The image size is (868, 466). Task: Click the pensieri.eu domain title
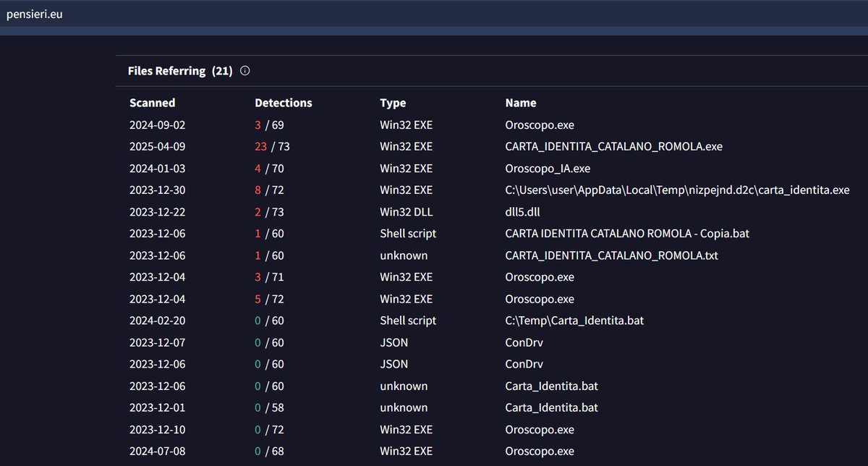[34, 14]
